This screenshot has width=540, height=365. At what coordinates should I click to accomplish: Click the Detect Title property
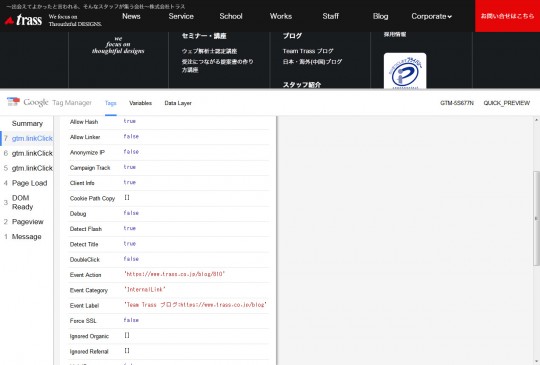tap(84, 244)
